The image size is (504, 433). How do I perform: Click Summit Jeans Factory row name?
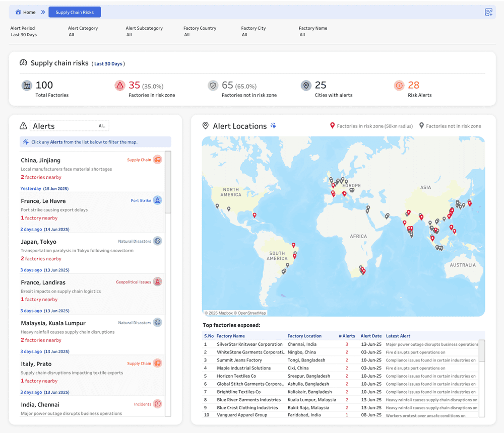tap(239, 360)
